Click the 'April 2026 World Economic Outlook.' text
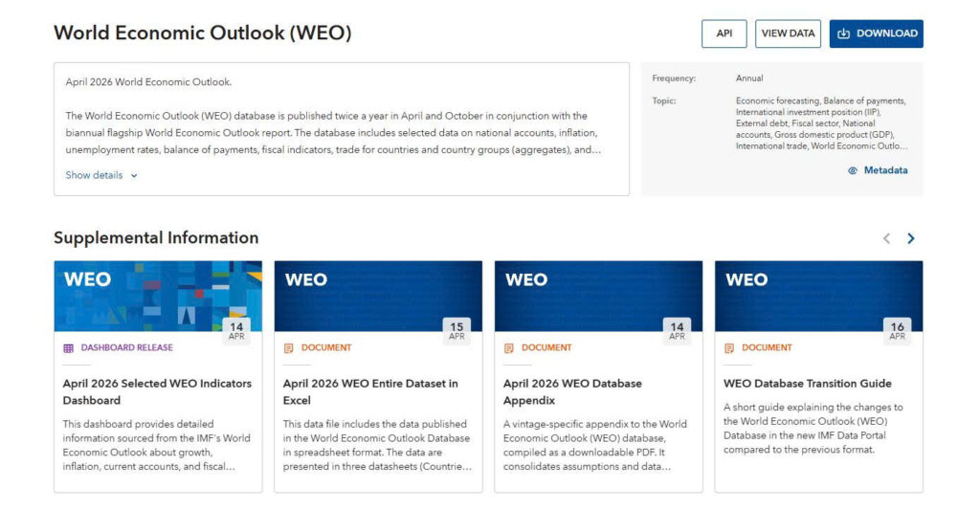Image resolution: width=980 pixels, height=510 pixels. click(x=148, y=82)
